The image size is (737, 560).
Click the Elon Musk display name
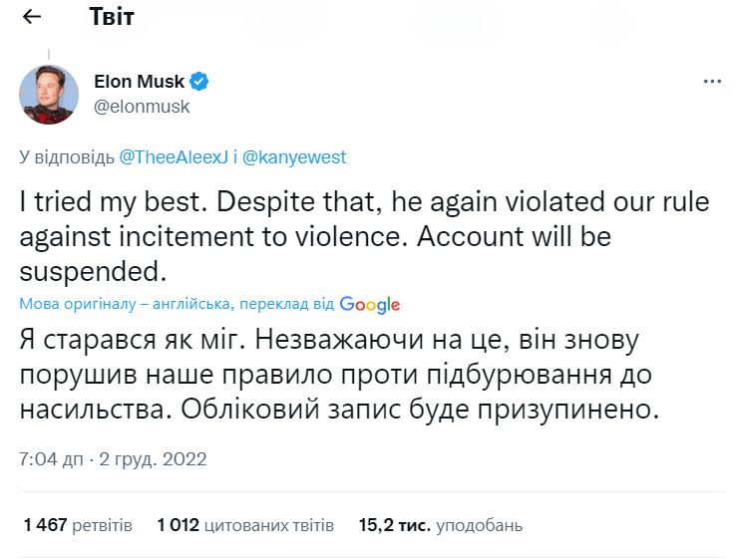(139, 81)
